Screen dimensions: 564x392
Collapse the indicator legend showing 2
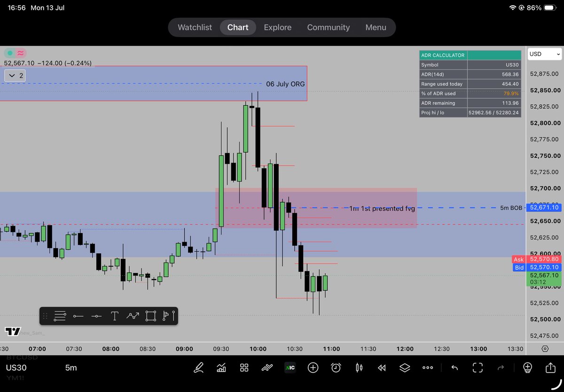tap(15, 75)
